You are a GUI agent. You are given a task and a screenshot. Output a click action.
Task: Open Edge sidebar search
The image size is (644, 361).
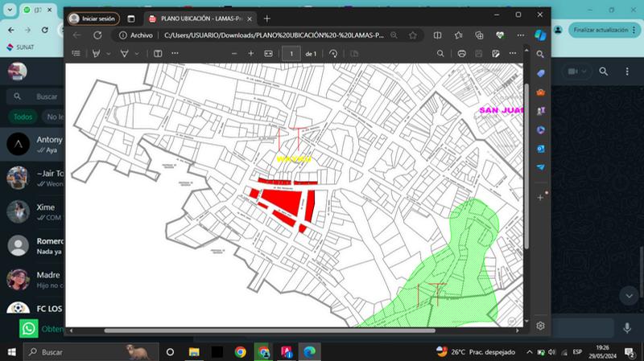(540, 54)
